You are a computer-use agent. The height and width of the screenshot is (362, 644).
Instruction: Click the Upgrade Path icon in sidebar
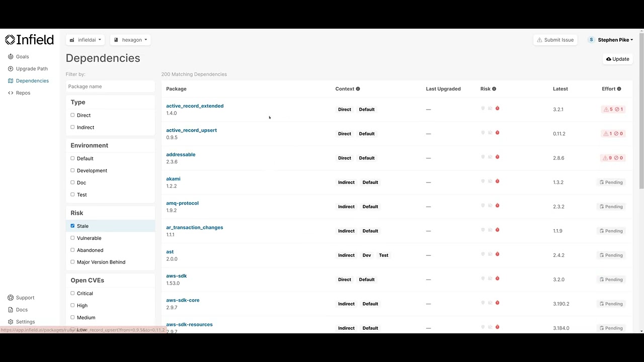point(11,69)
